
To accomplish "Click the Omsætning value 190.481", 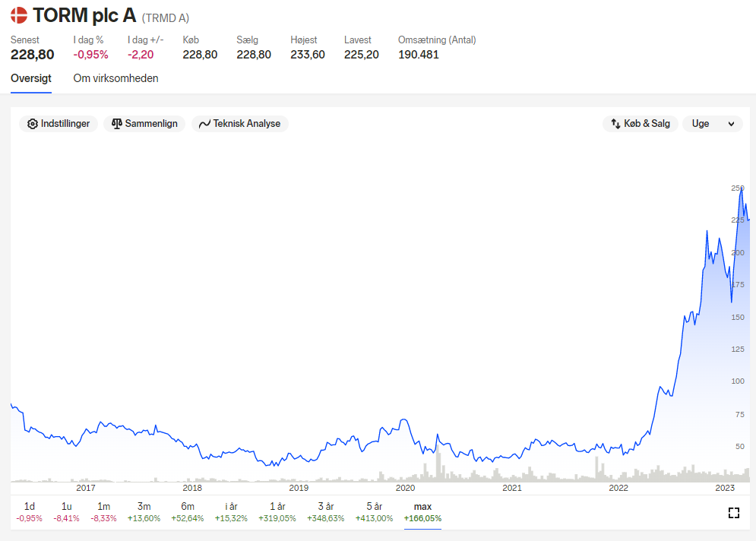I will click(x=419, y=55).
